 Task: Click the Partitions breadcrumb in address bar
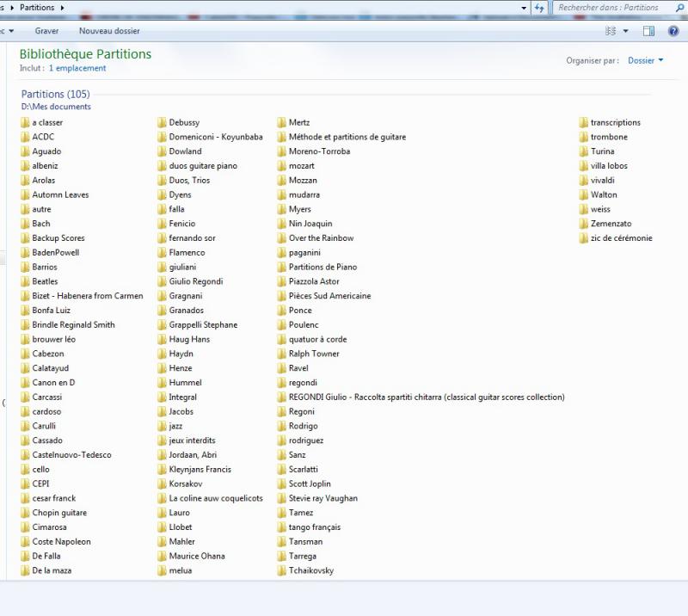37,8
